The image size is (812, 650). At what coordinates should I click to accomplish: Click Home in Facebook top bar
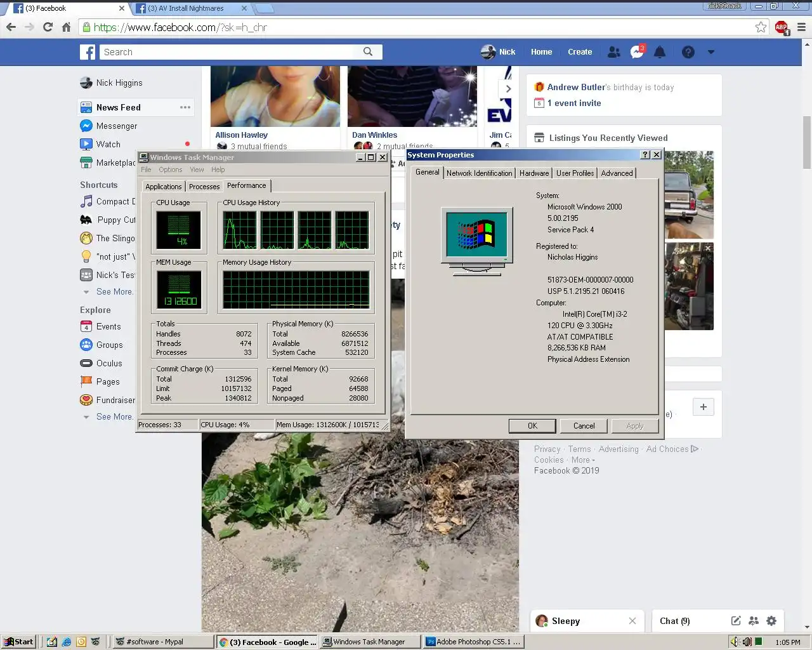(541, 52)
